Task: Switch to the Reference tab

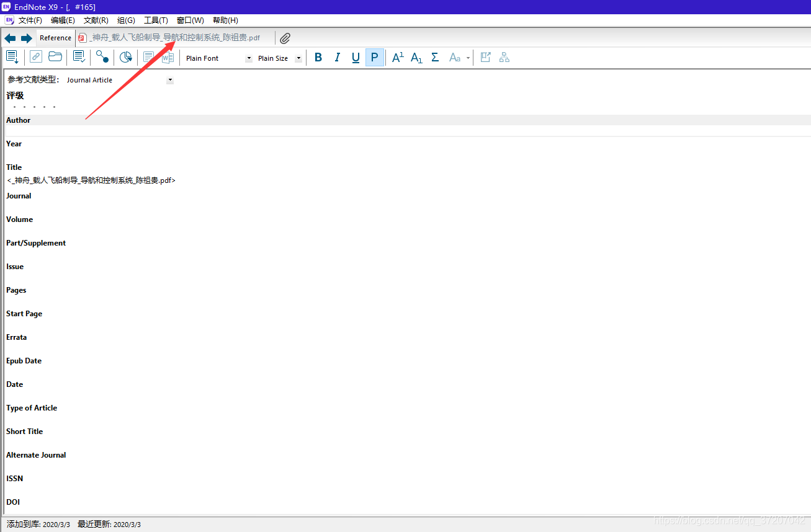Action: pos(55,38)
